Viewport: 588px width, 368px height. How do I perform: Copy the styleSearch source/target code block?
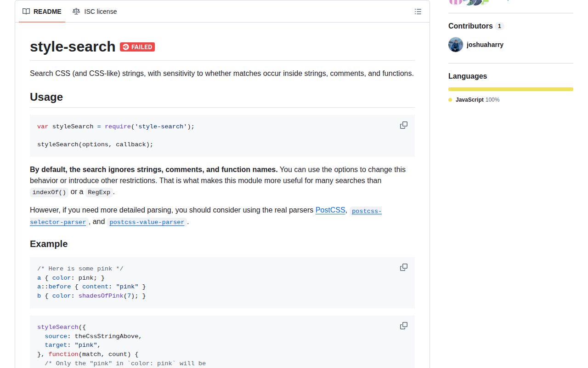click(403, 326)
